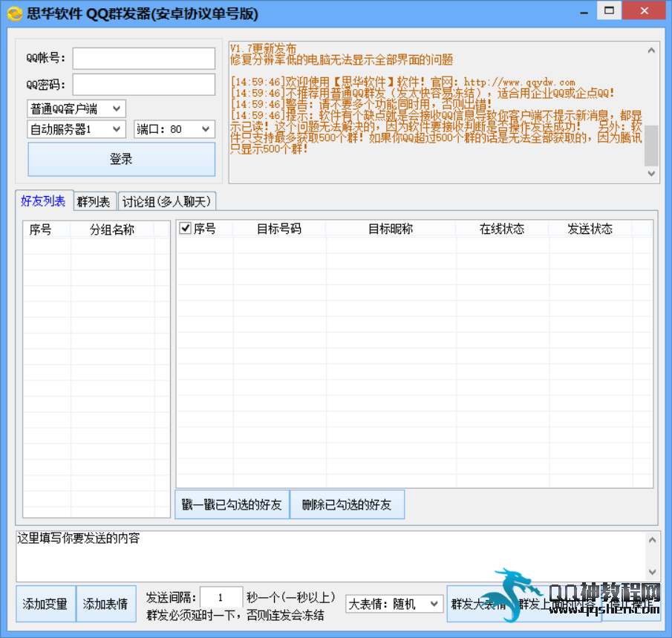Viewport: 672px width, 638px height.
Task: Sort by the 目标昵称 column header
Action: click(391, 229)
